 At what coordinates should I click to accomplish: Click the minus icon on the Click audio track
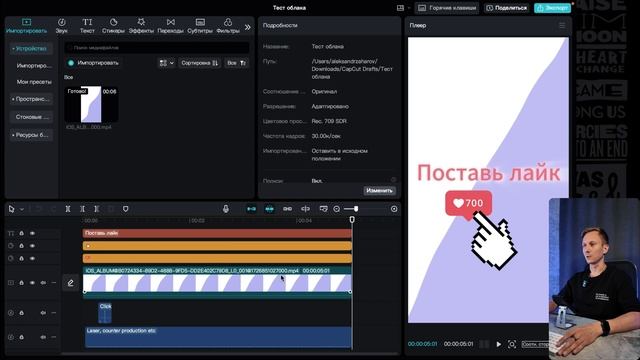point(53,313)
